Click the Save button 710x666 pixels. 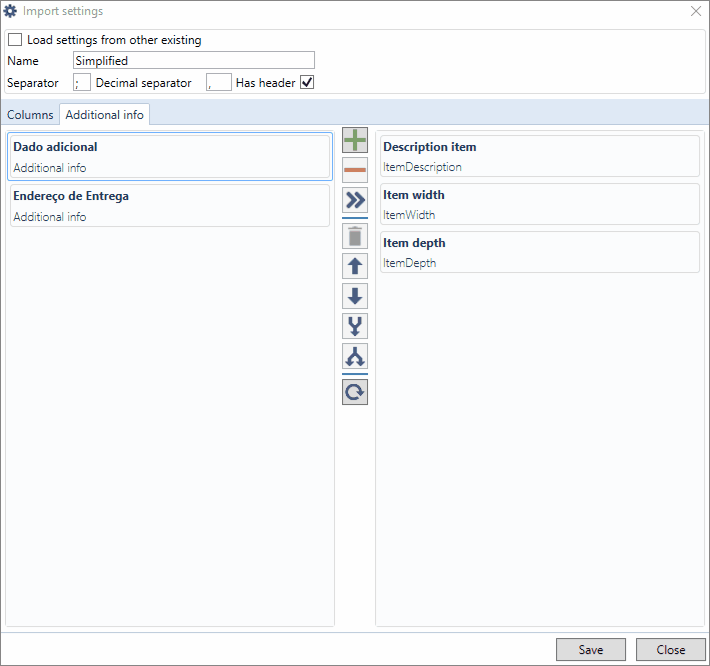[x=591, y=650]
